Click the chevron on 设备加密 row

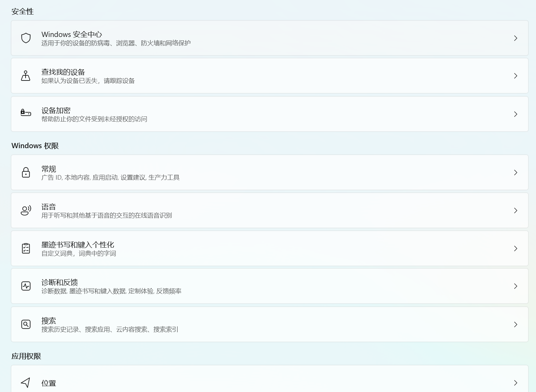click(516, 114)
